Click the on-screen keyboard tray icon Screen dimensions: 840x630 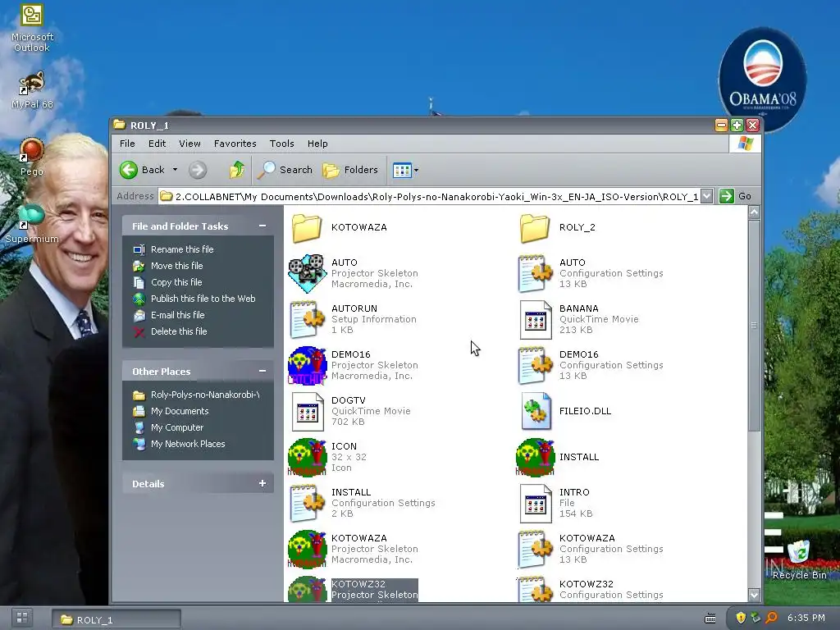point(710,619)
